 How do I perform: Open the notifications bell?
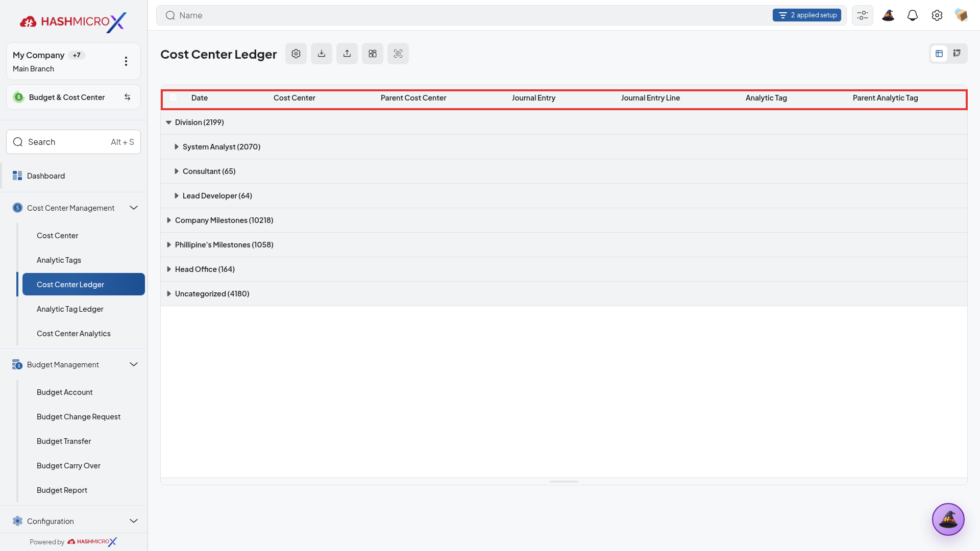coord(913,15)
